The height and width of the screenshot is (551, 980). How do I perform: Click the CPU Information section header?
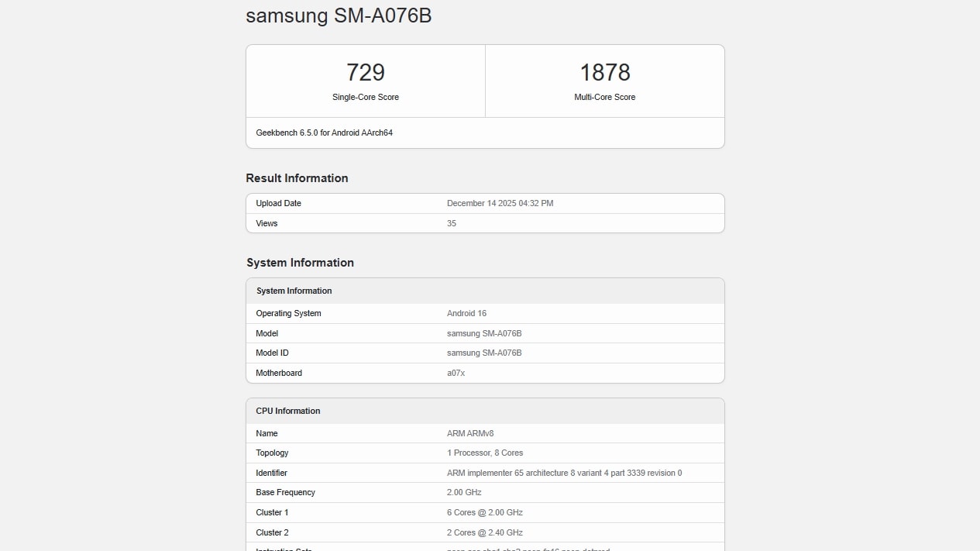(x=287, y=410)
